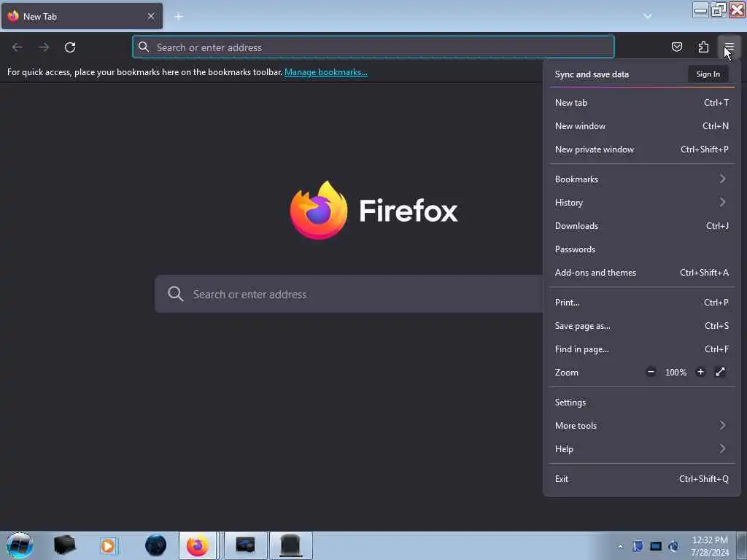The image size is (747, 560).
Task: Enter full screen via zoom arrow icon
Action: [x=720, y=372]
